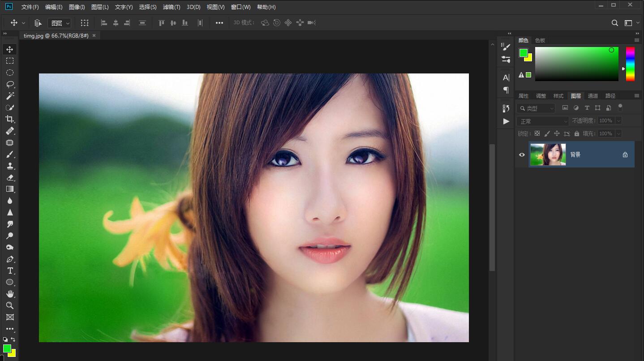Toggle lock transparent pixels in Layers panel

coord(537,133)
